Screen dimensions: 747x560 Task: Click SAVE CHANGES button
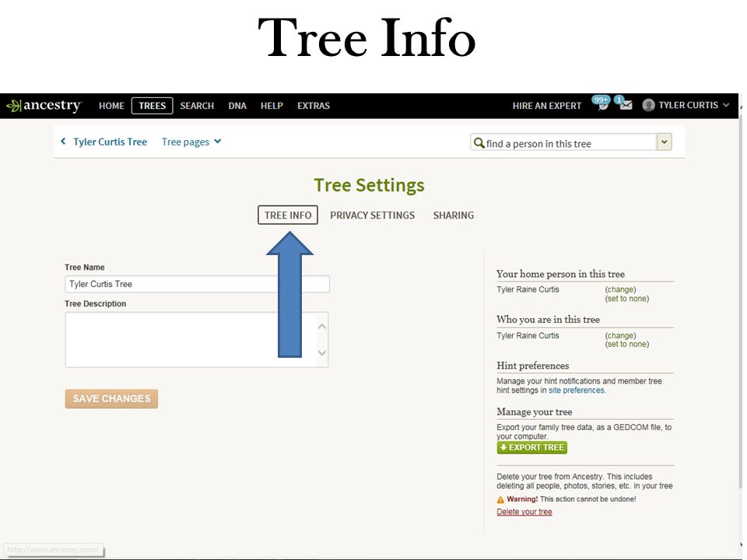point(111,398)
